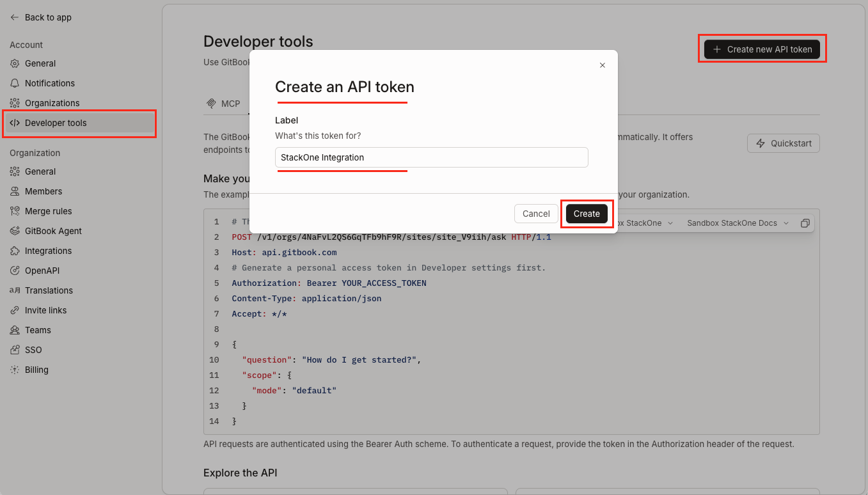The image size is (868, 495).
Task: Switch to the MCP tab
Action: [x=223, y=104]
